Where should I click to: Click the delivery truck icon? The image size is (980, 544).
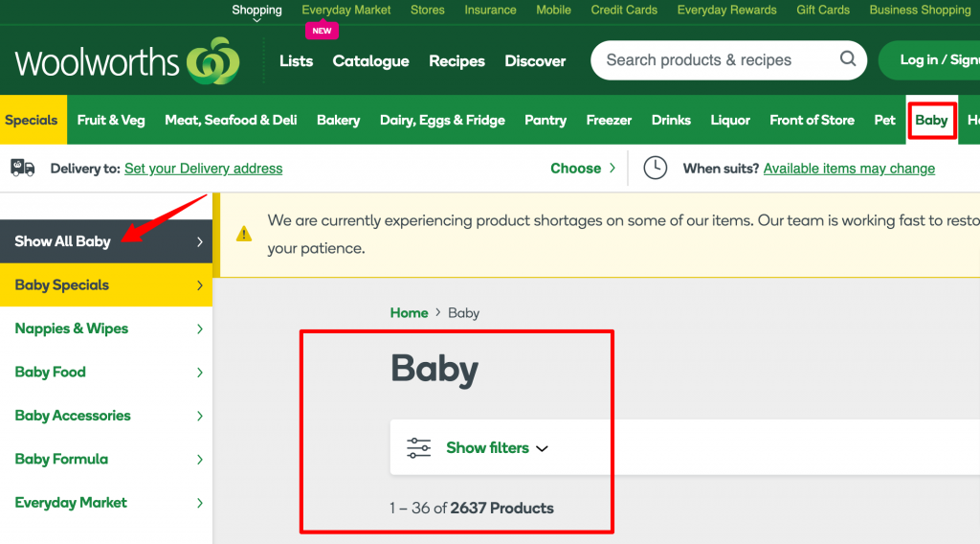23,169
